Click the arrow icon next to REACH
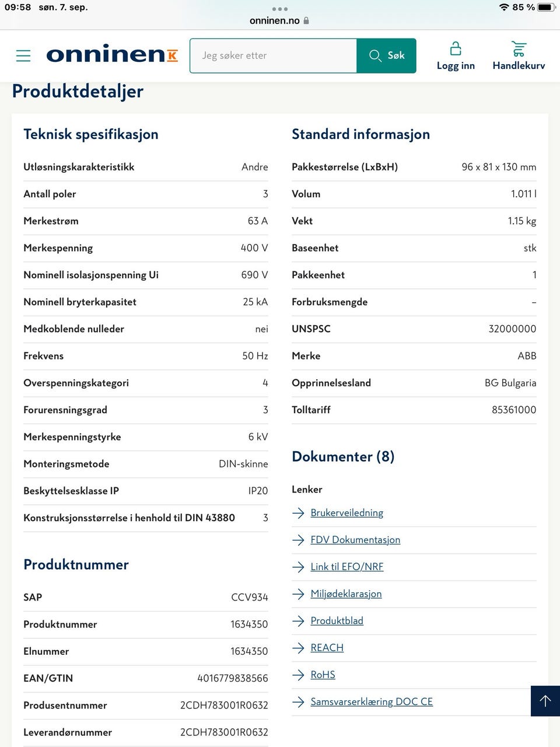The image size is (560, 747). point(298,648)
